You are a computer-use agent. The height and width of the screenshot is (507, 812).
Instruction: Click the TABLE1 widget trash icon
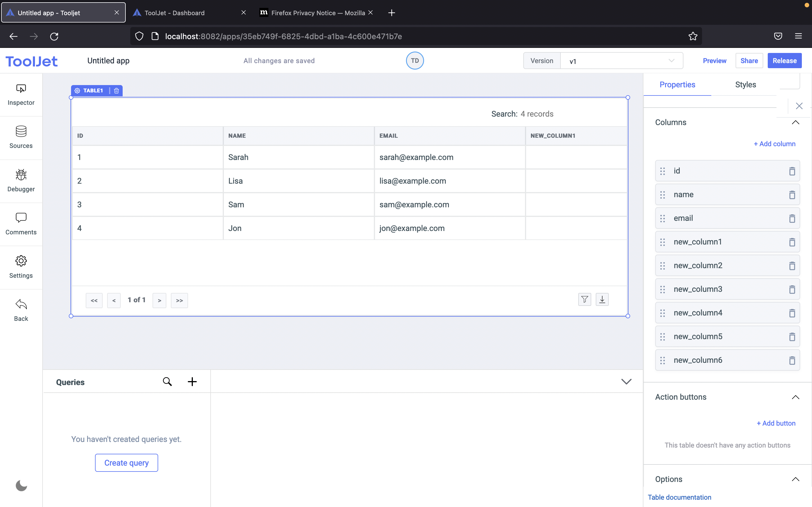pos(116,91)
